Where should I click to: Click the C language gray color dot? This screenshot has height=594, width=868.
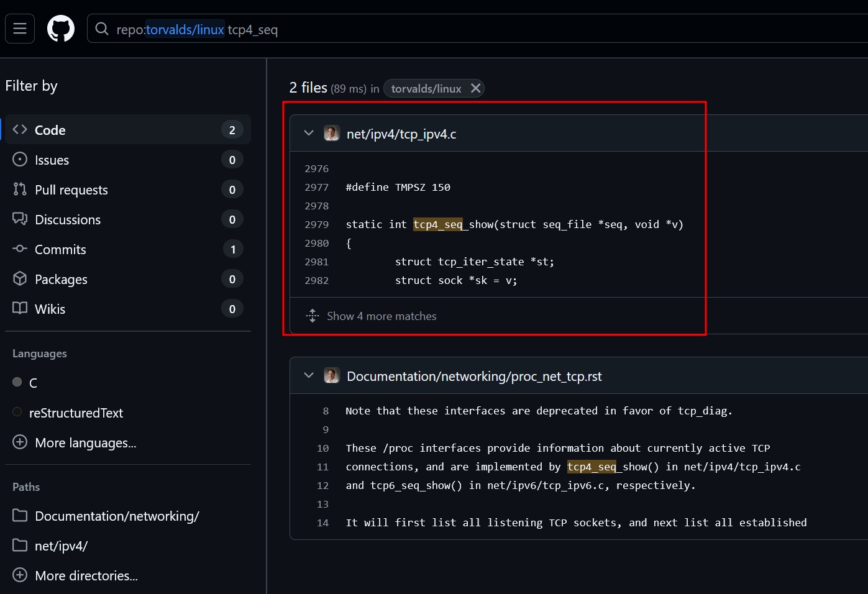[17, 382]
